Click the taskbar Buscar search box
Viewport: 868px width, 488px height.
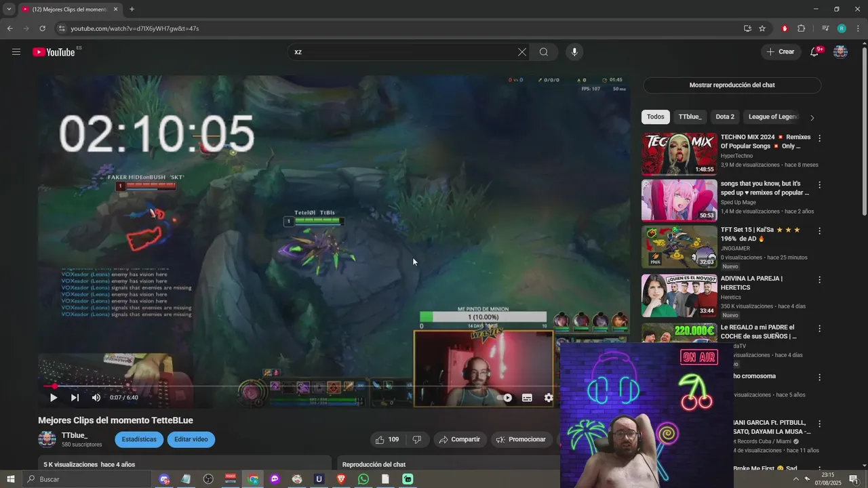pyautogui.click(x=87, y=479)
